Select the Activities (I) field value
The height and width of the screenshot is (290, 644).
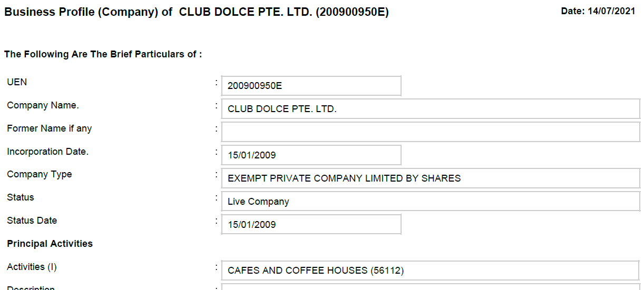[431, 271]
